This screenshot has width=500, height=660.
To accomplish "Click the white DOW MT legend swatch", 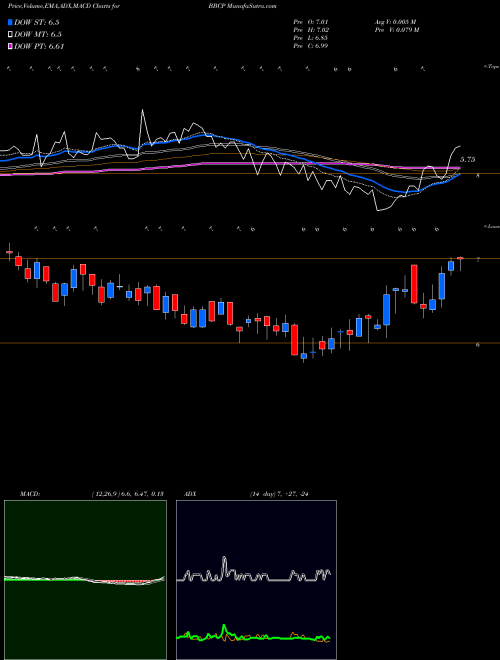I will [10, 34].
